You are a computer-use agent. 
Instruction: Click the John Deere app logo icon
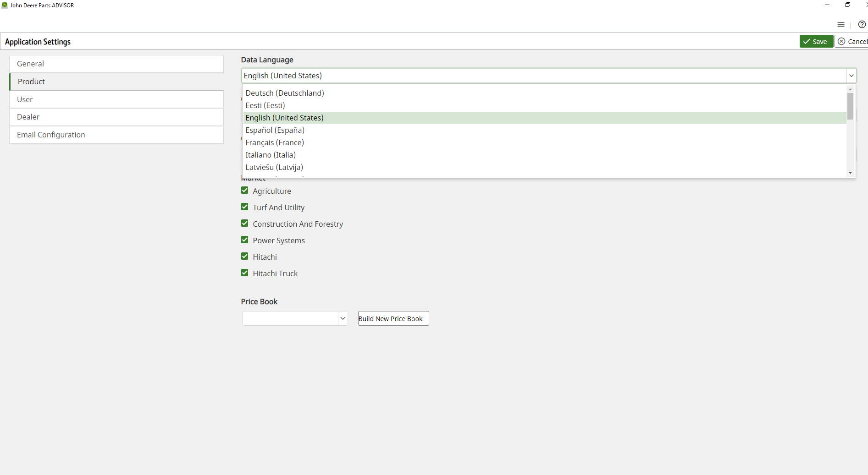click(x=5, y=5)
